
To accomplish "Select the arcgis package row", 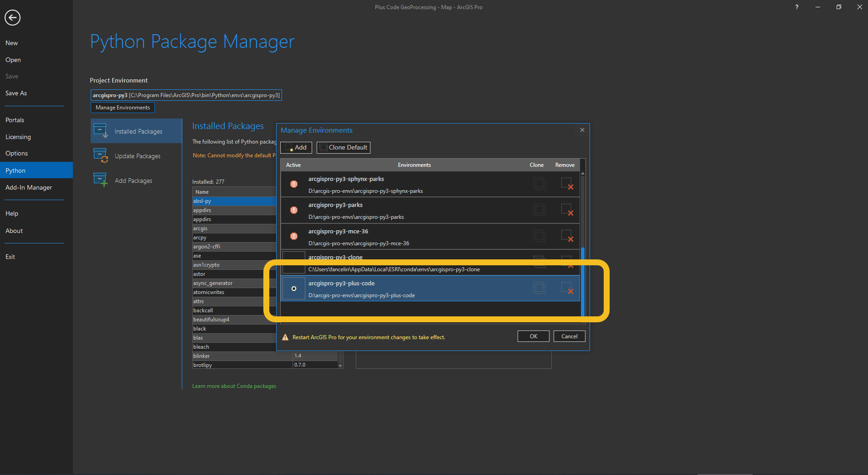I will [234, 228].
